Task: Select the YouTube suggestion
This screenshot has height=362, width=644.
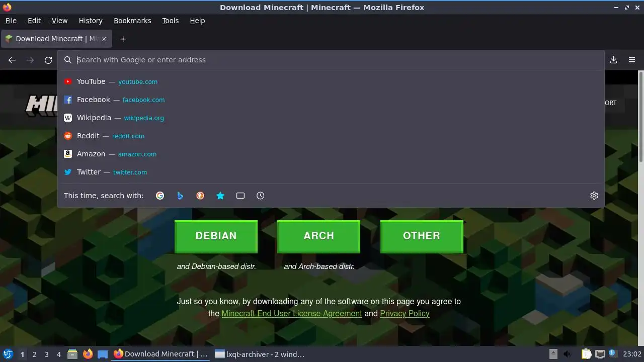Action: tap(331, 81)
